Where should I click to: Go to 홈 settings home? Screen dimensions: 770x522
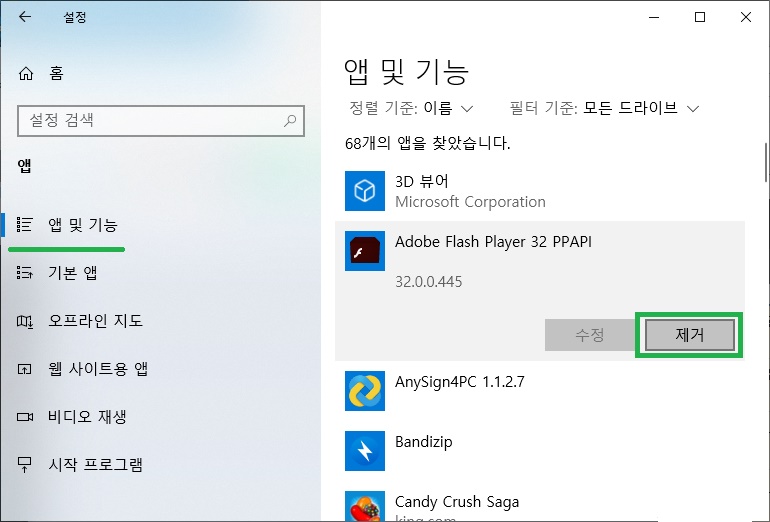[56, 74]
